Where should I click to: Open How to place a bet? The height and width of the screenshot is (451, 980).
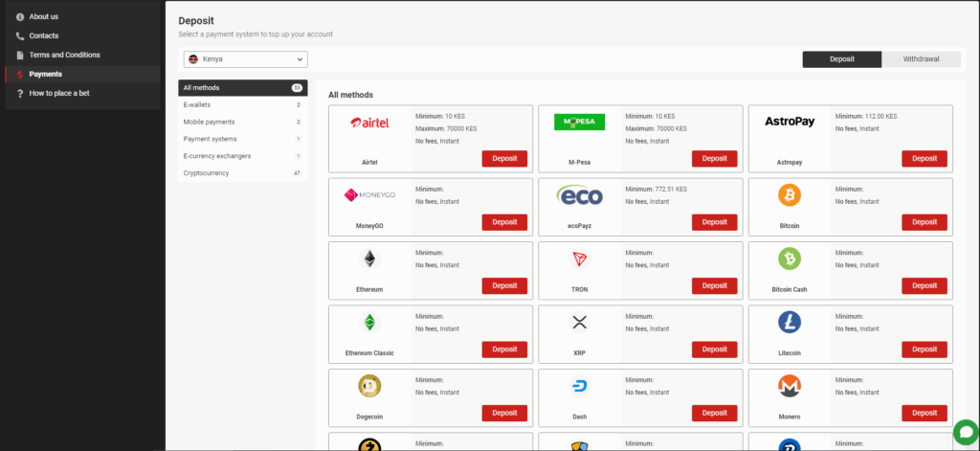(59, 93)
